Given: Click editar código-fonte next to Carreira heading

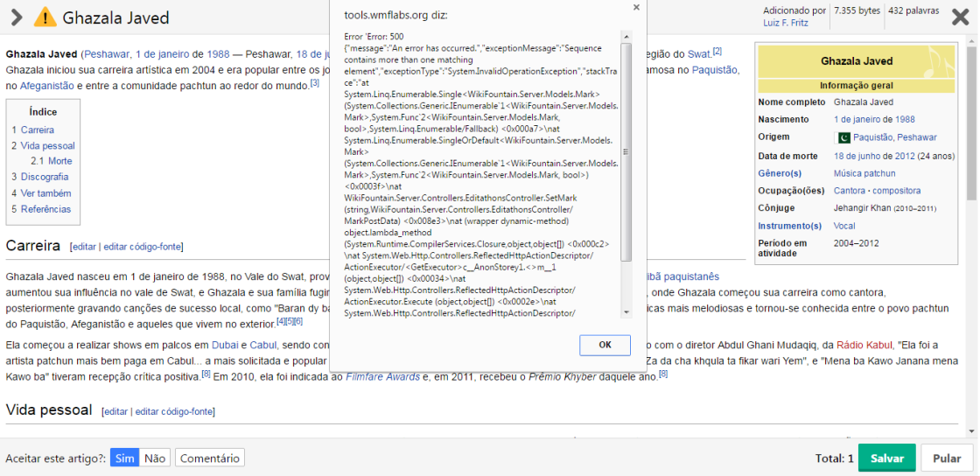Looking at the screenshot, I should [142, 247].
